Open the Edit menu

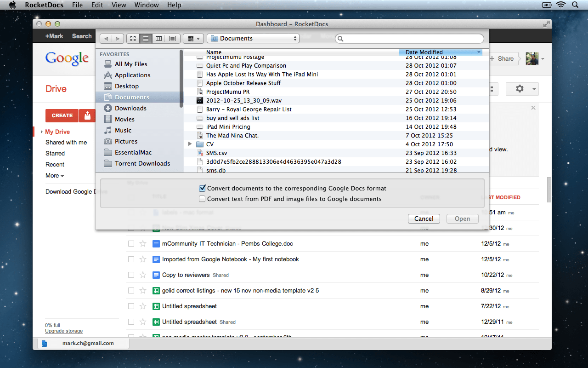pyautogui.click(x=97, y=5)
